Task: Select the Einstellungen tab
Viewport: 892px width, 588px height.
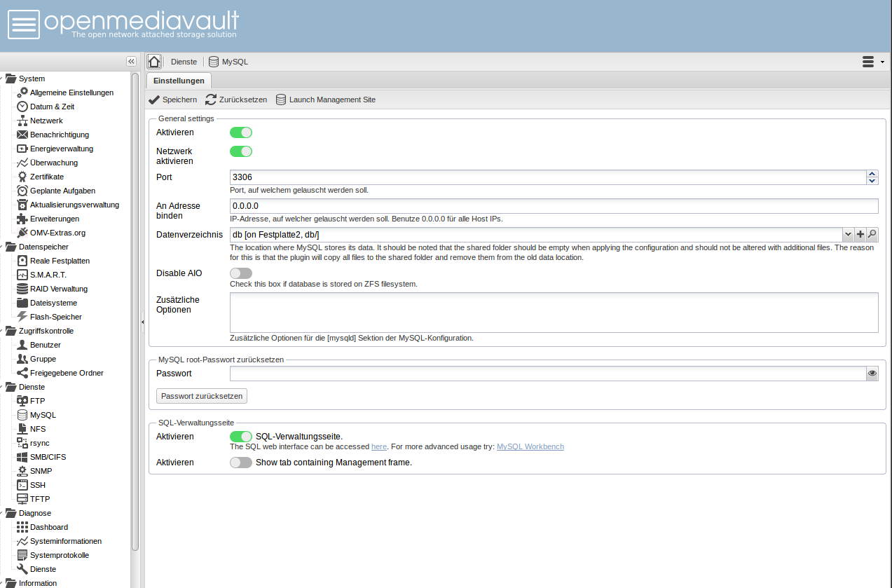Action: 179,81
